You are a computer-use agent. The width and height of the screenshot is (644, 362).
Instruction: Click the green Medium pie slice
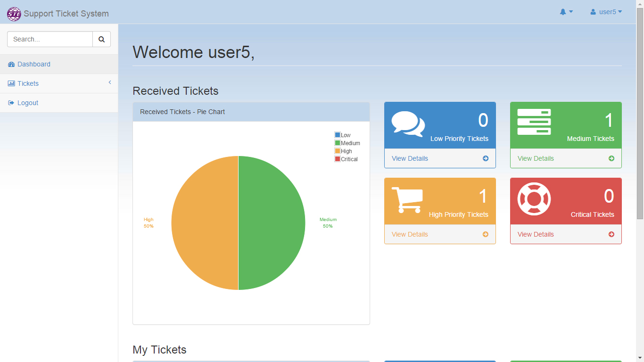tap(272, 223)
